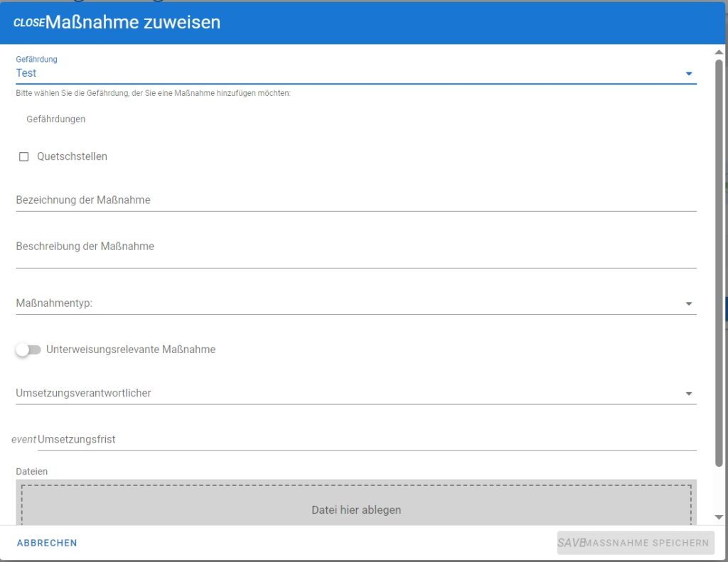Click the Datei hier ablegen upload area
The width and height of the screenshot is (728, 562).
tap(355, 507)
